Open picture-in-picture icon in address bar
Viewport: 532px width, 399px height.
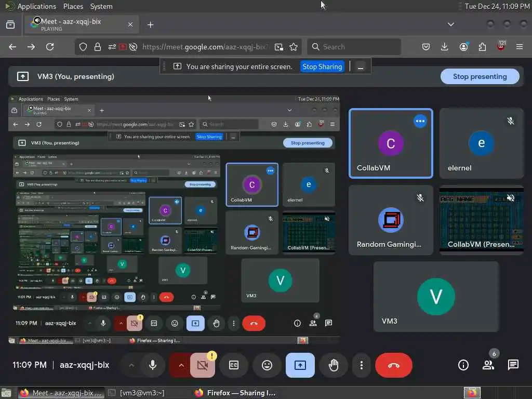coord(279,47)
